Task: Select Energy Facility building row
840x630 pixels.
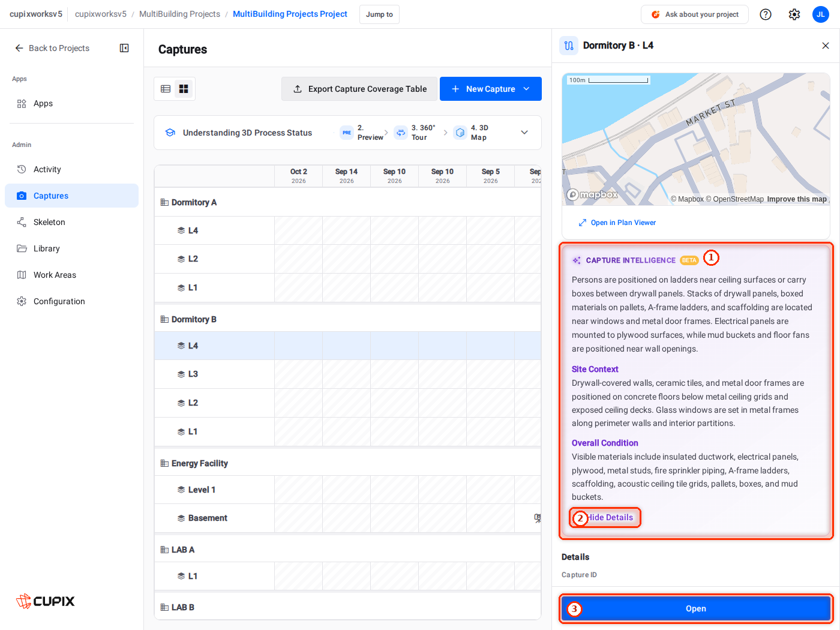Action: (x=347, y=463)
